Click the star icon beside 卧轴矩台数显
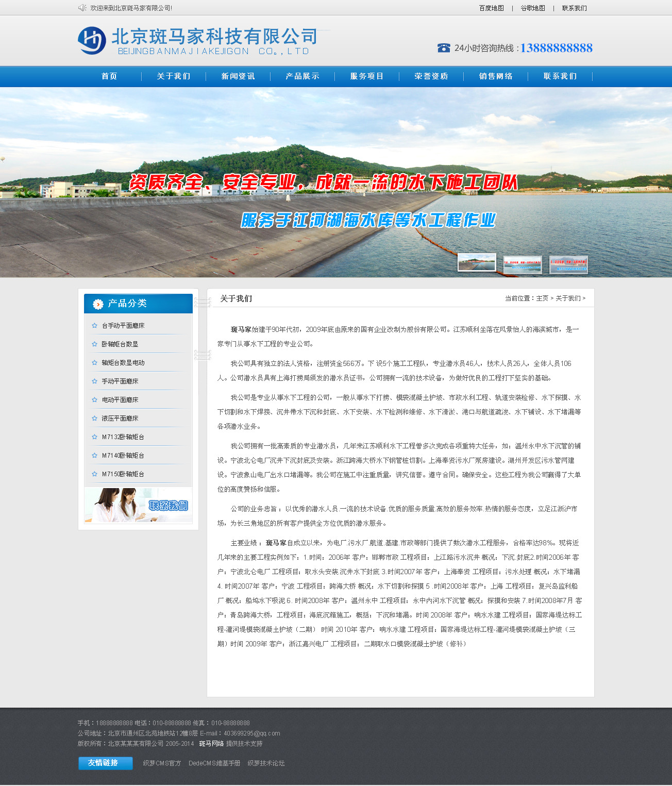The width and height of the screenshot is (672, 786). tap(94, 344)
